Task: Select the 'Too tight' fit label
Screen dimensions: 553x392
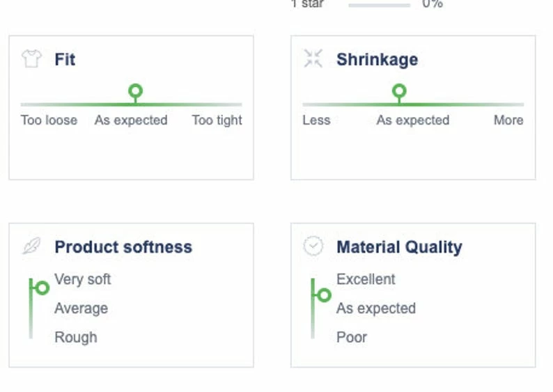Action: pyautogui.click(x=217, y=120)
